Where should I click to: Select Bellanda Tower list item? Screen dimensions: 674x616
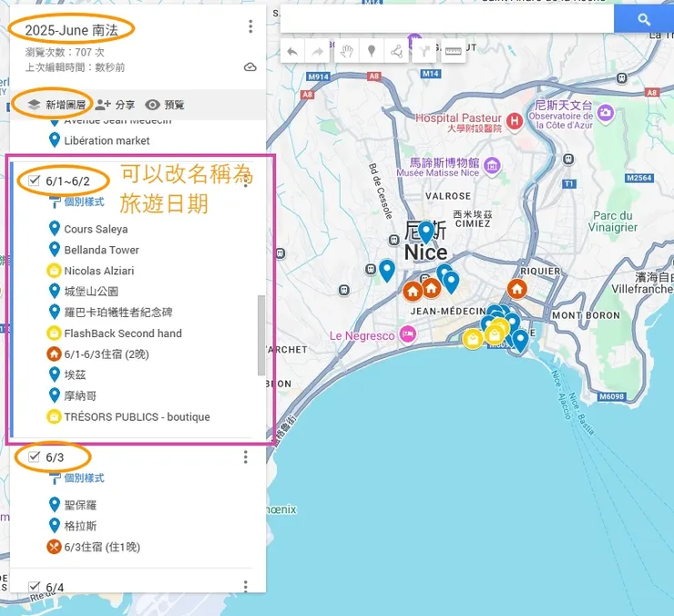(x=101, y=250)
